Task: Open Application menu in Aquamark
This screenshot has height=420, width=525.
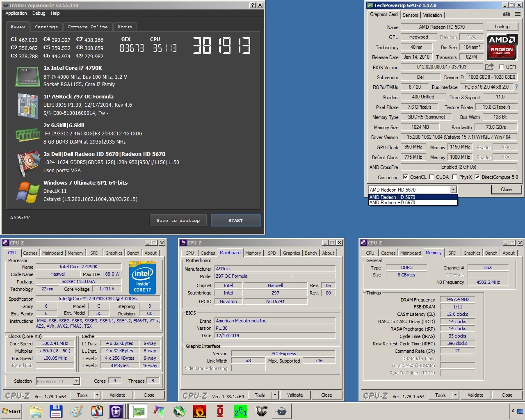Action: 16,13
